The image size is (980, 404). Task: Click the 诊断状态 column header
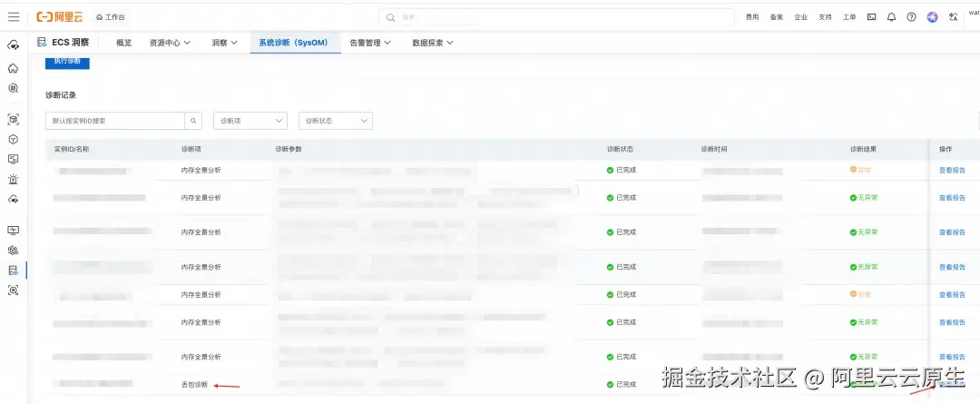click(620, 149)
